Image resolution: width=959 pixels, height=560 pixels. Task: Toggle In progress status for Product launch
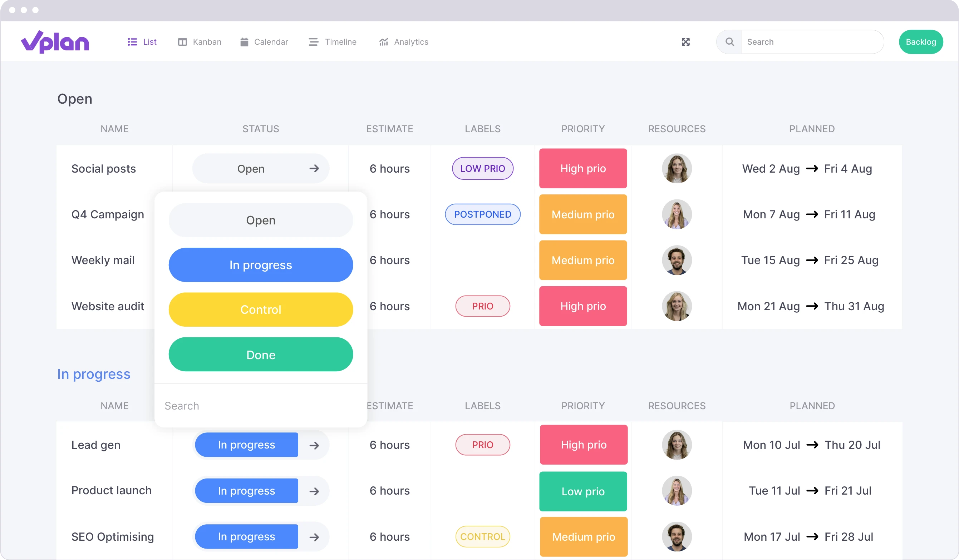tap(246, 490)
